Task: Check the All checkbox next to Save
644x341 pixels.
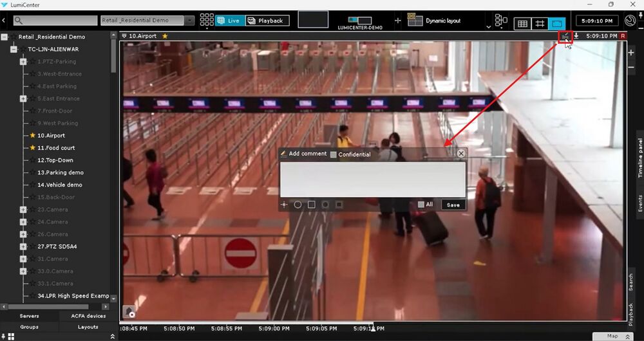Action: coord(421,205)
